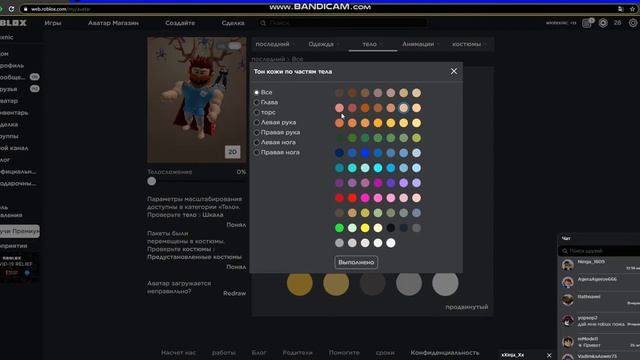
Task: Open sidebar inventory item
Action: (x=14, y=113)
